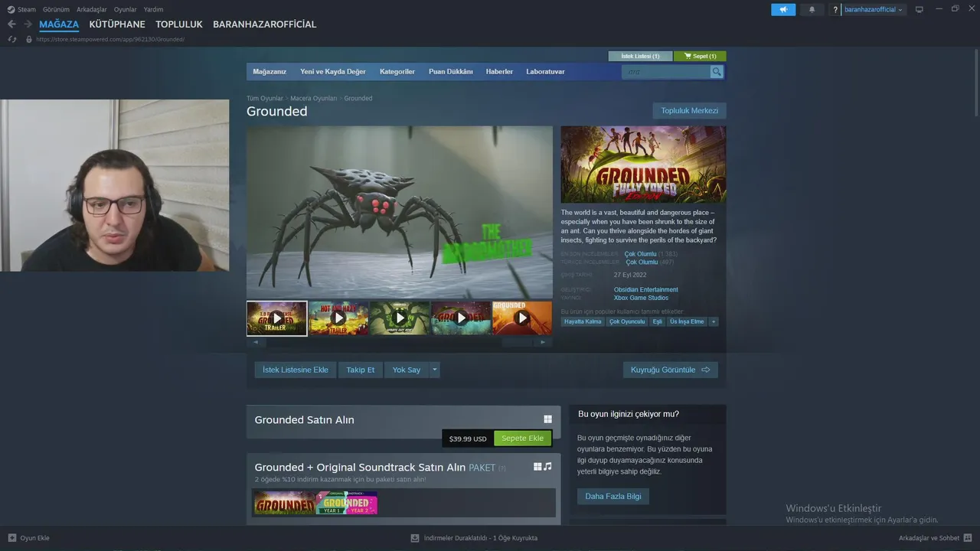Viewport: 980px width, 551px height.
Task: Click İstek Listesine Ekle button
Action: coord(296,370)
